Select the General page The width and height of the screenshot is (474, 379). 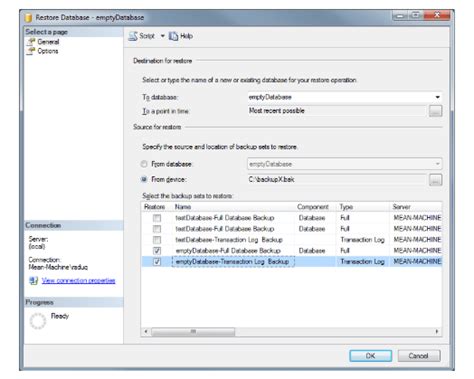point(48,42)
